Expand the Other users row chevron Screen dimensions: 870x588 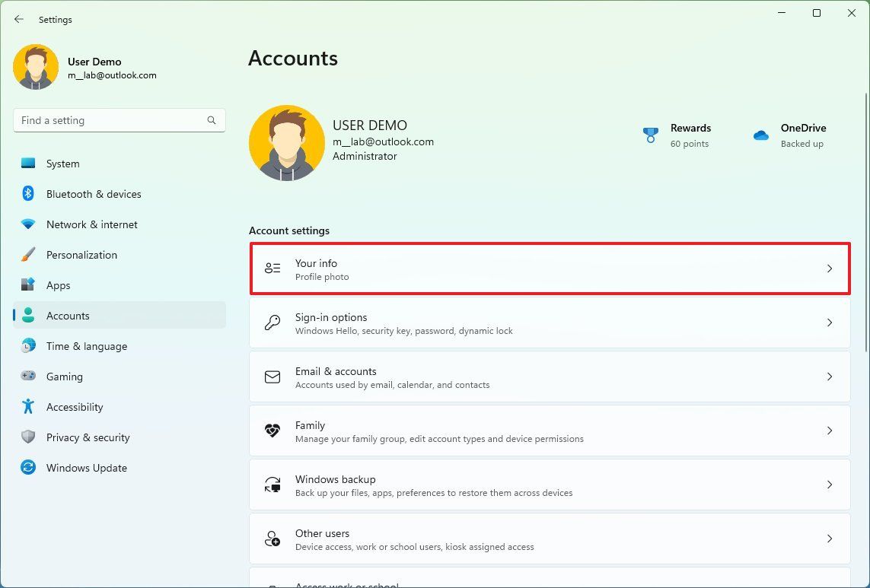click(x=830, y=539)
